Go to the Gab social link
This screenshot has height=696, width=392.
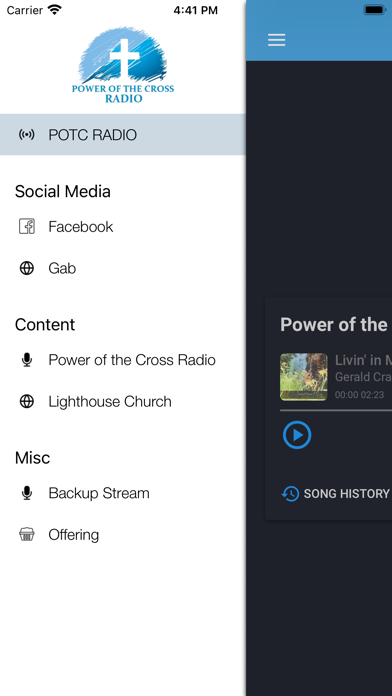tap(123, 268)
